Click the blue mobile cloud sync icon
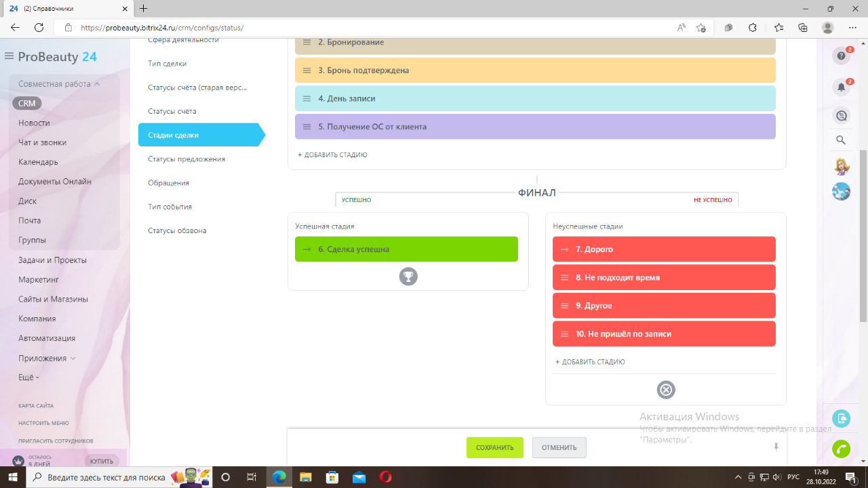The width and height of the screenshot is (868, 488). tap(842, 418)
